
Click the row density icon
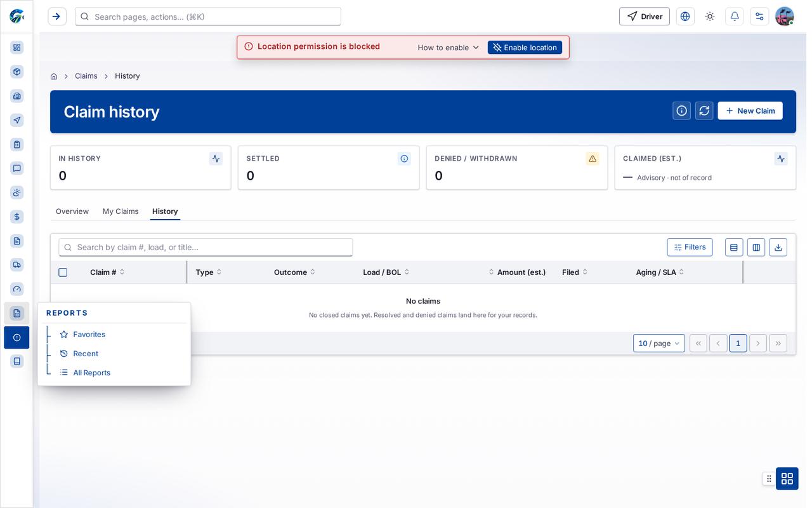pyautogui.click(x=734, y=247)
